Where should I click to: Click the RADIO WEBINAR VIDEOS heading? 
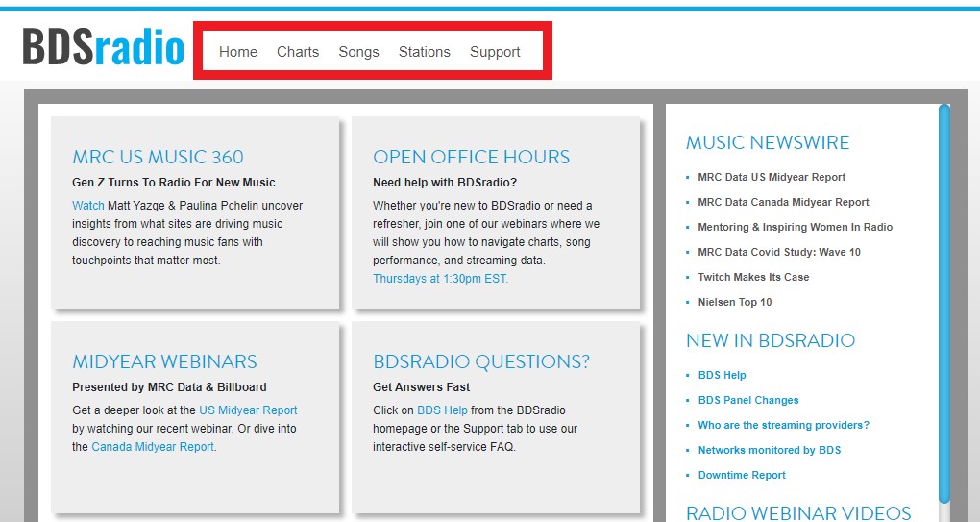(x=798, y=512)
